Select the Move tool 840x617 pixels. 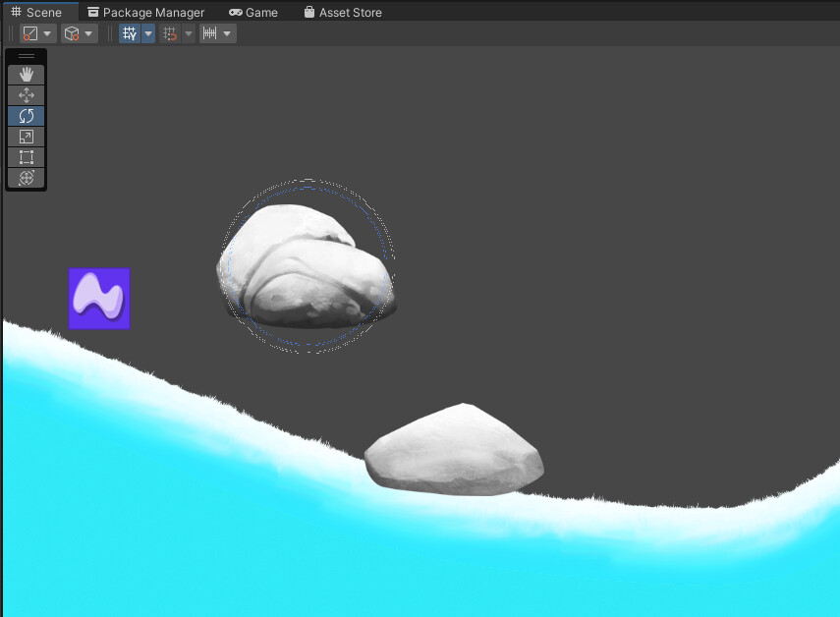tap(26, 94)
